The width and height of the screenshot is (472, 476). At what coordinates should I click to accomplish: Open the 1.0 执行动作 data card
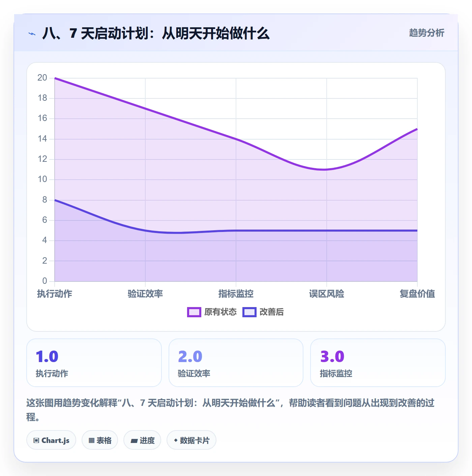tap(94, 363)
